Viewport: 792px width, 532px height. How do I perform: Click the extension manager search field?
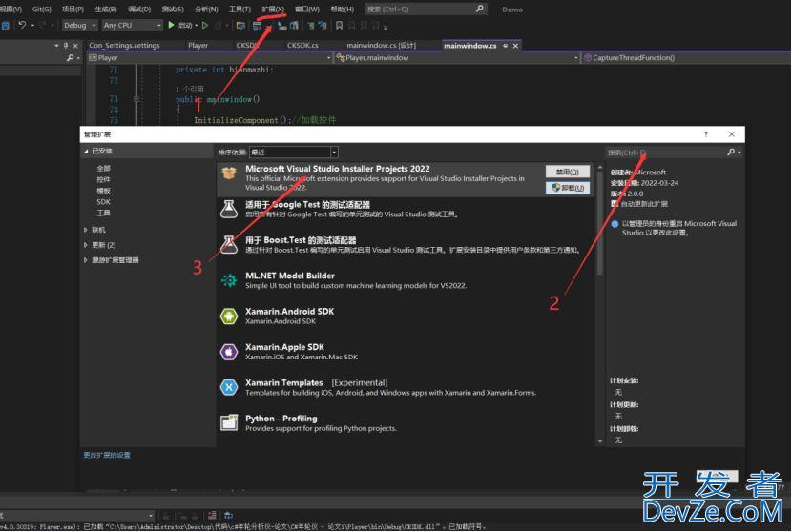[665, 153]
